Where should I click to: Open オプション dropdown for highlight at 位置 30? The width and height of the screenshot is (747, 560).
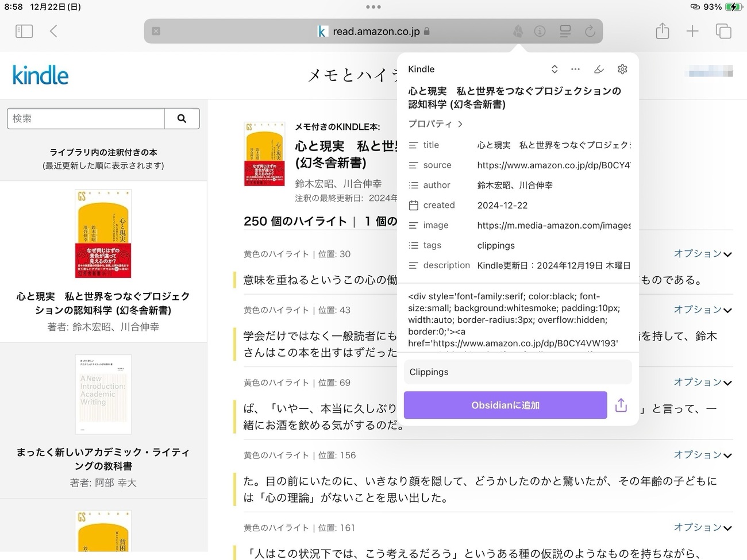[x=703, y=253]
